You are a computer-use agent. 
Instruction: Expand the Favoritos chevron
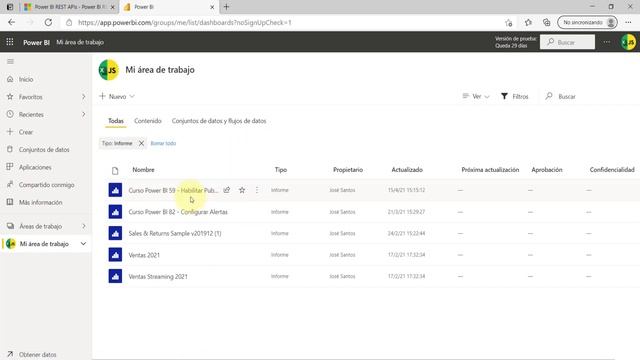click(x=83, y=97)
